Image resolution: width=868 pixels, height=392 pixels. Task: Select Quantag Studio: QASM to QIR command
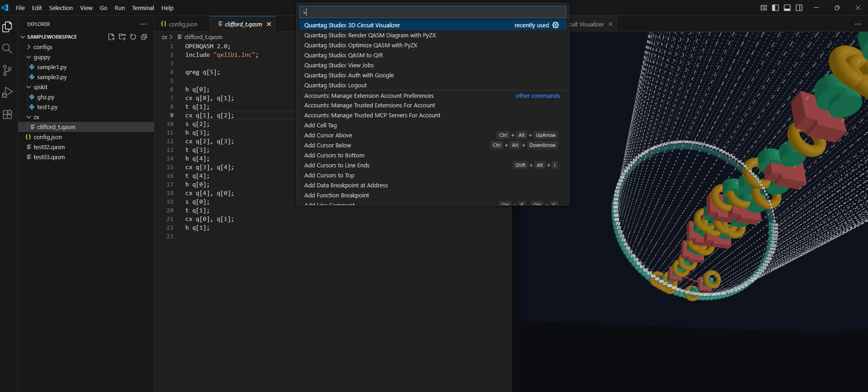click(343, 55)
